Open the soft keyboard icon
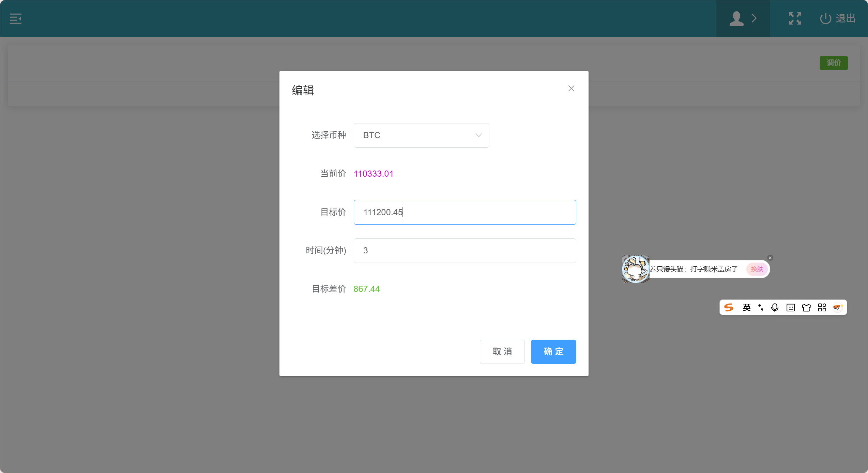This screenshot has width=868, height=473. (x=790, y=308)
